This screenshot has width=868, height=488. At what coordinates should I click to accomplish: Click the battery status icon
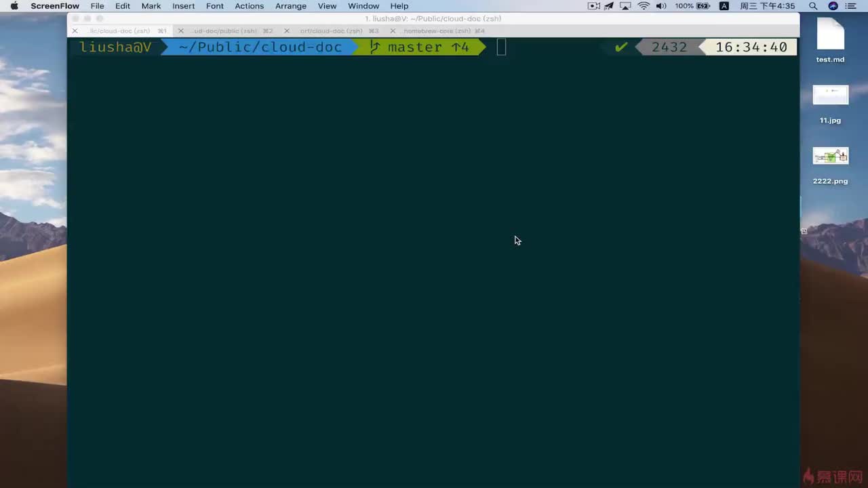click(703, 6)
